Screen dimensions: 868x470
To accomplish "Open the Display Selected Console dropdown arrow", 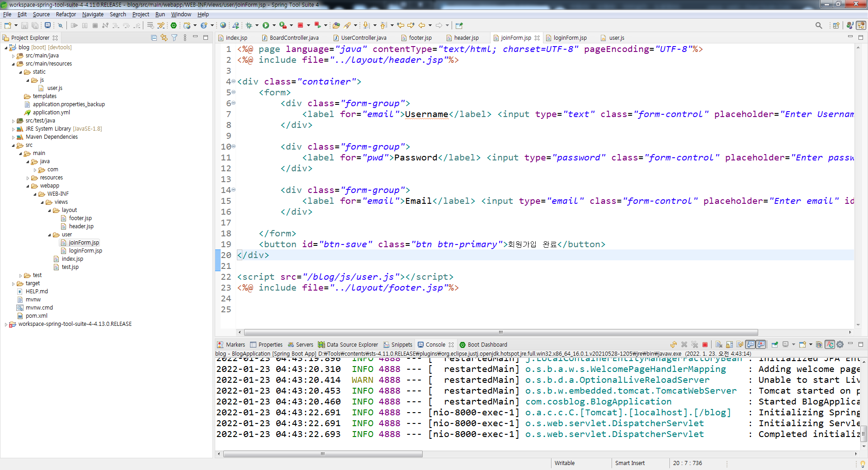I will click(x=793, y=344).
